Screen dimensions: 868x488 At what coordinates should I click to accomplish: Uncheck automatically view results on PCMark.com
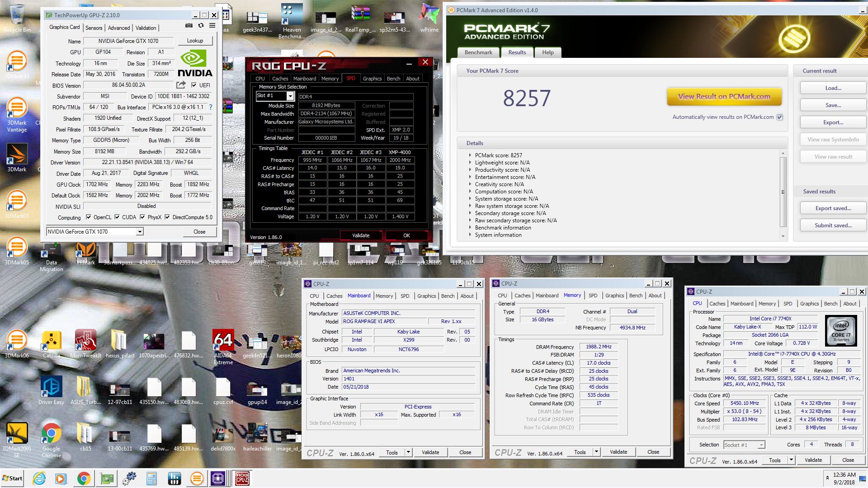tap(779, 117)
